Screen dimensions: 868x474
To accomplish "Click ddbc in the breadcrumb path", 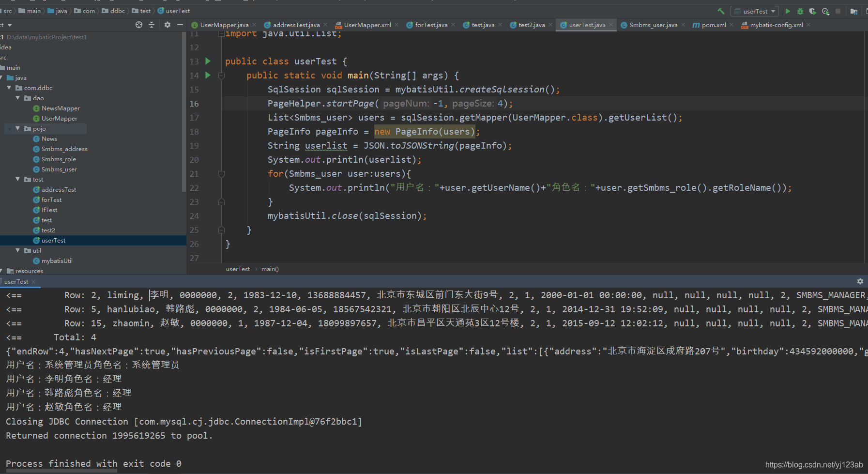I will coord(118,11).
